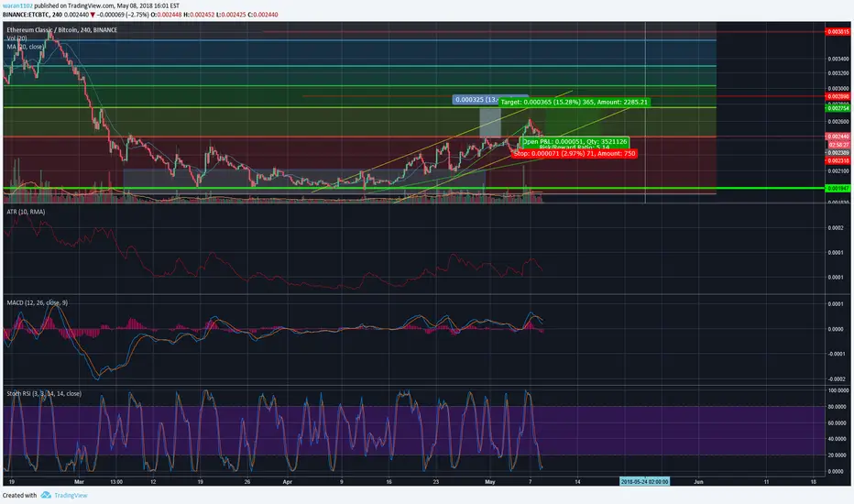Screen dimensions: 854x504
Task: Click the -0.0002 MACD scale value
Action: click(838, 378)
